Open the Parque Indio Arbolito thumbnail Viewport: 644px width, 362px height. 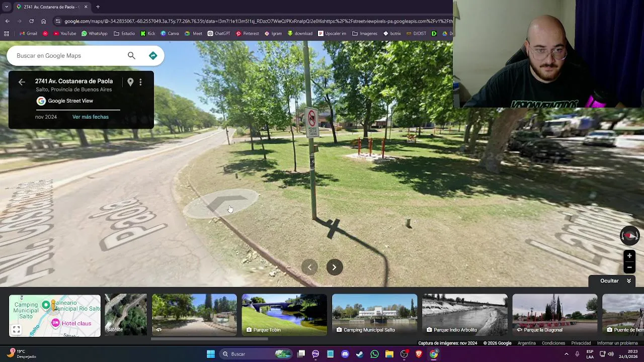tap(465, 315)
